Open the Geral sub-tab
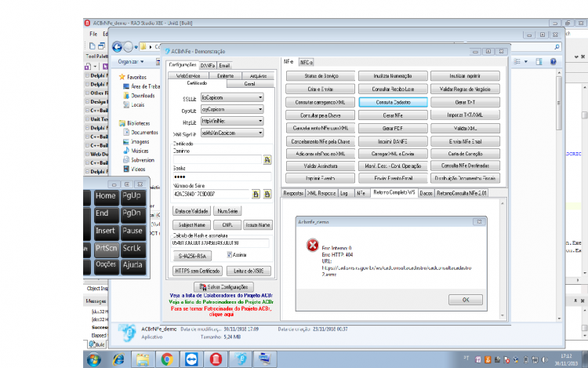The height and width of the screenshot is (368, 588). pos(250,84)
